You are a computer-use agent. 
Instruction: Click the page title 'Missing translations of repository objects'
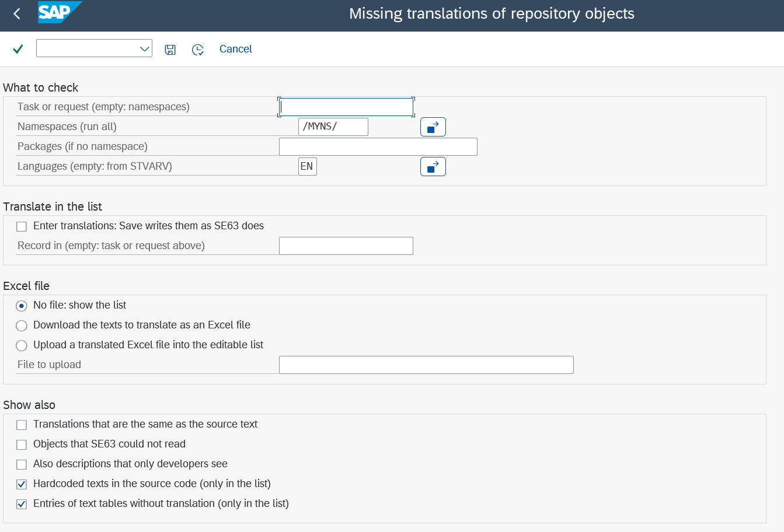(492, 13)
